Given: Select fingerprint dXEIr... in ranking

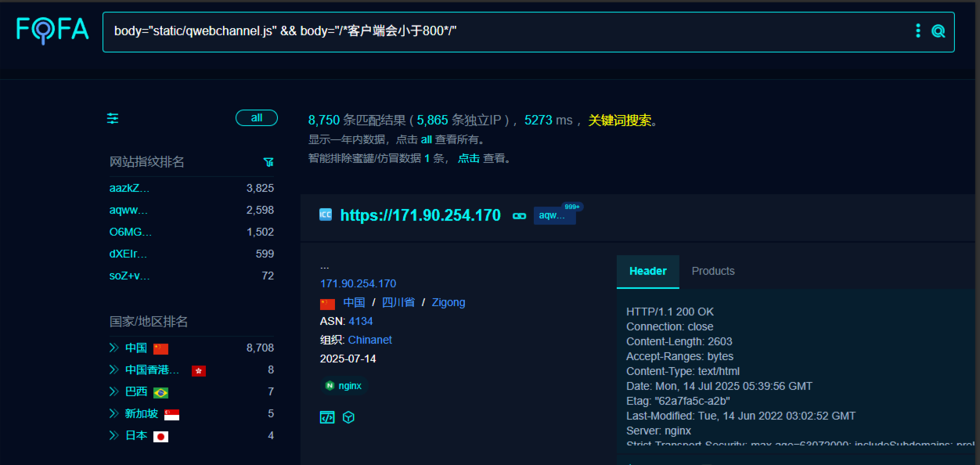Looking at the screenshot, I should point(128,254).
